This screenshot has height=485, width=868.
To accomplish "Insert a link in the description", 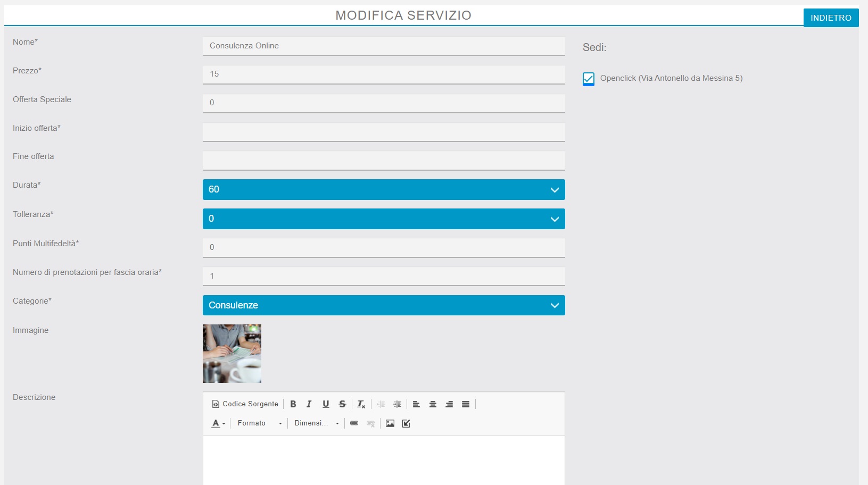I will (x=354, y=423).
